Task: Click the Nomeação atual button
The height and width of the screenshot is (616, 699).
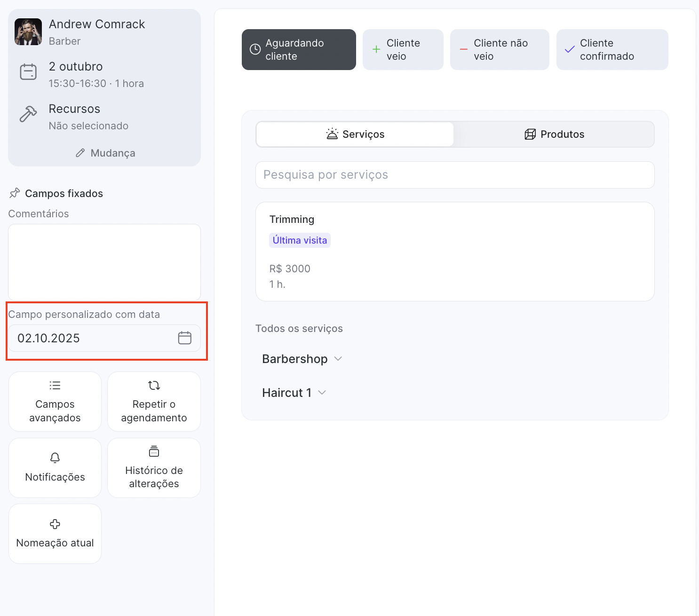Action: 55,534
